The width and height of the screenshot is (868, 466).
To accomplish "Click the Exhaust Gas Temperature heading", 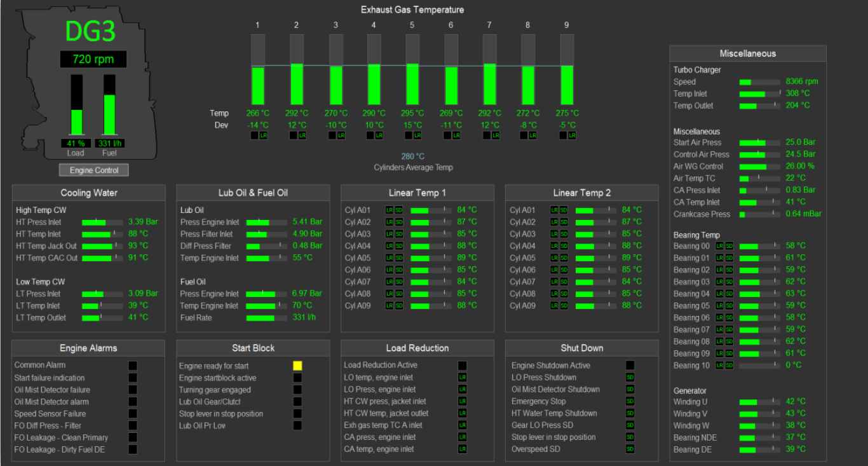I will point(412,10).
